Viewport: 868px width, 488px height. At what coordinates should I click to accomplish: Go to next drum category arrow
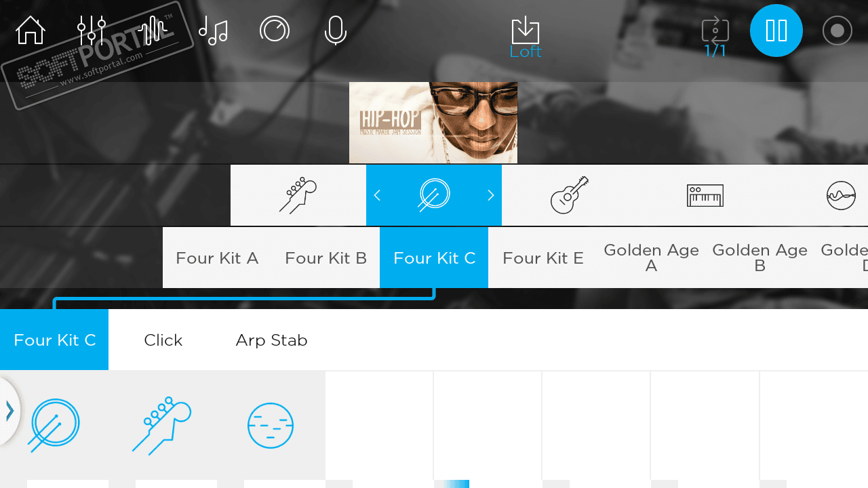pos(490,195)
